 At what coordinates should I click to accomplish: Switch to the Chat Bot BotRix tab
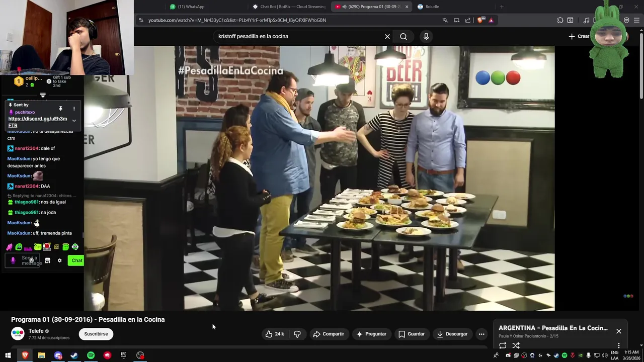pyautogui.click(x=289, y=7)
